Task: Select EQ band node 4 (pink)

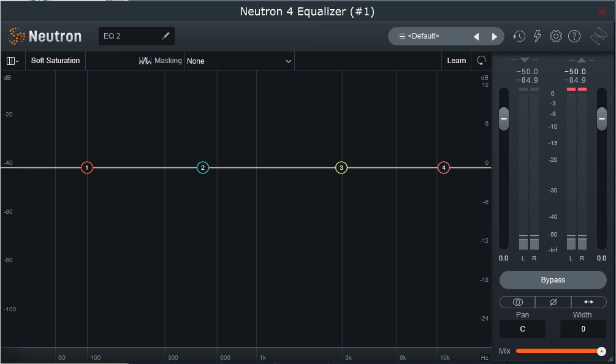Action: (x=444, y=168)
